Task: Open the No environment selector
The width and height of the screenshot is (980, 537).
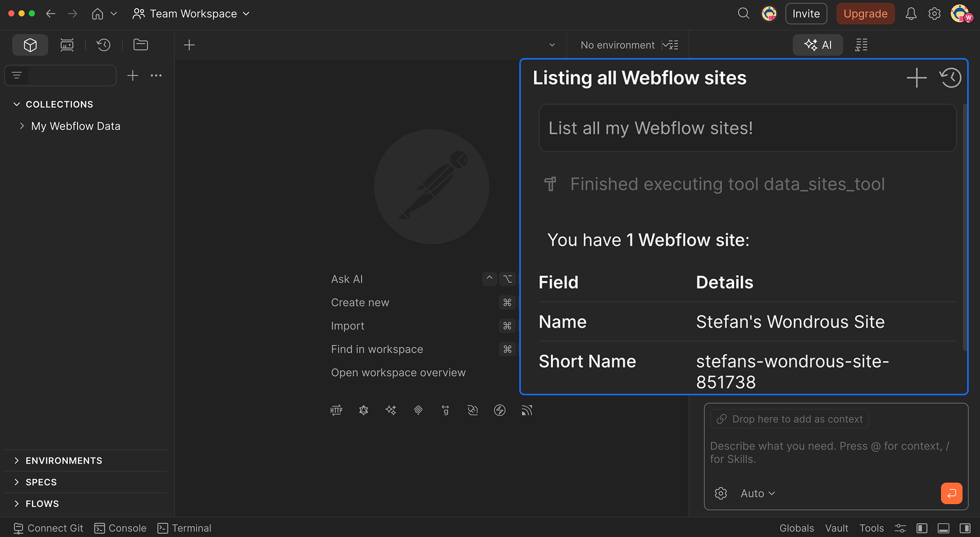Action: pos(617,45)
